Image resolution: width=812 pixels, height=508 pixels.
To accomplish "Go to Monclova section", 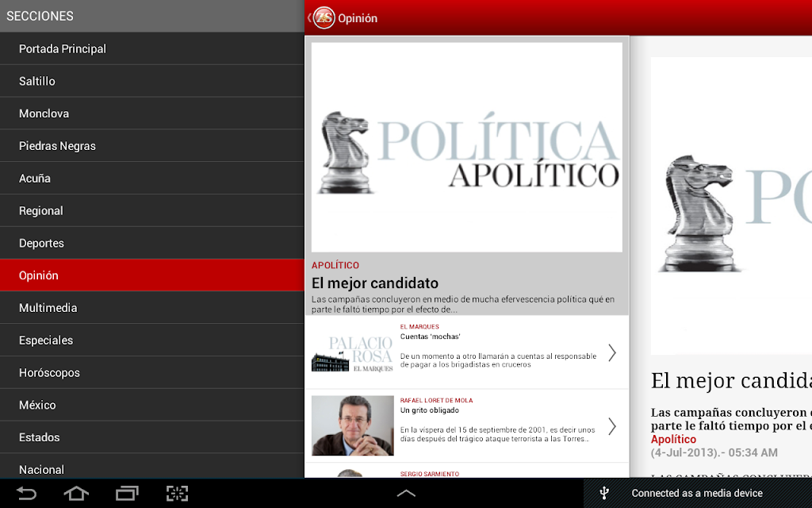I will coord(151,114).
